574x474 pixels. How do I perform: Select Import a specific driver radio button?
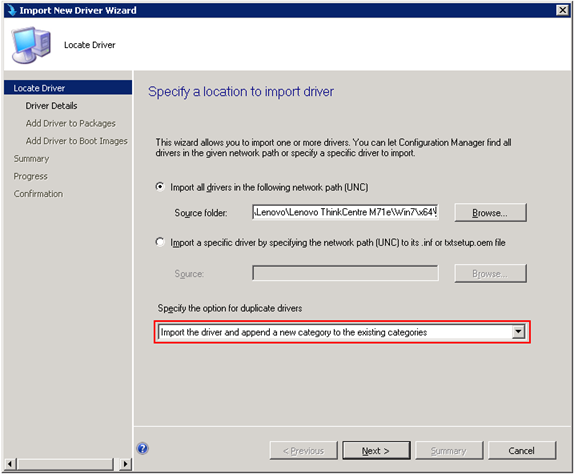[x=160, y=242]
